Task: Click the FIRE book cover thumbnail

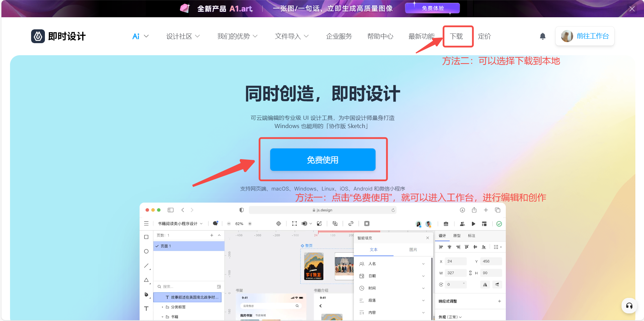Action: click(x=314, y=266)
